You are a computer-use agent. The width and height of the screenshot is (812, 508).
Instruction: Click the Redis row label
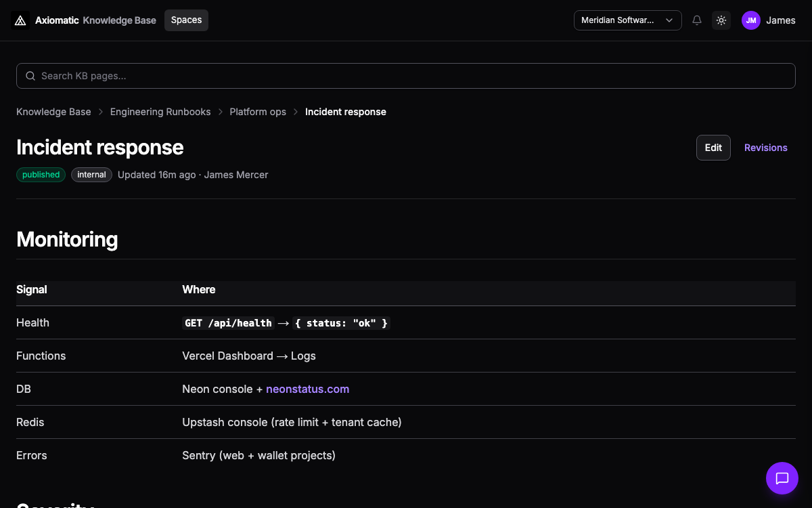coord(30,422)
